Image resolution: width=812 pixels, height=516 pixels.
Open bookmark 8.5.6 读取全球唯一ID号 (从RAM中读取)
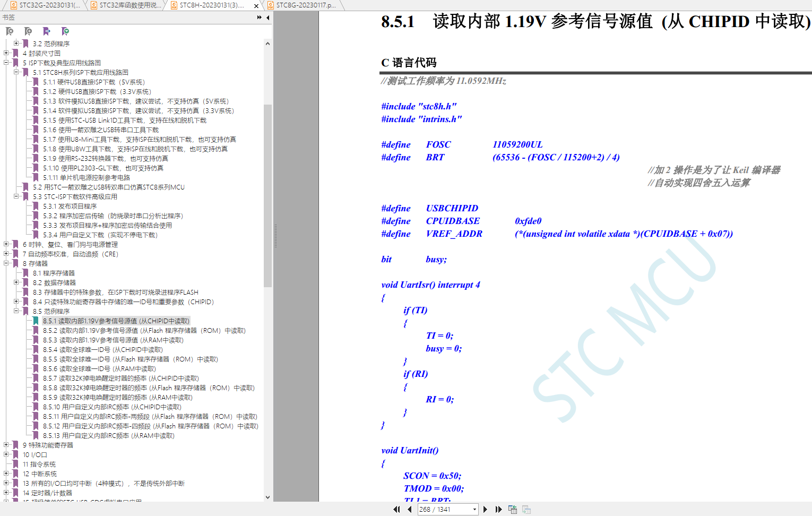(x=100, y=369)
